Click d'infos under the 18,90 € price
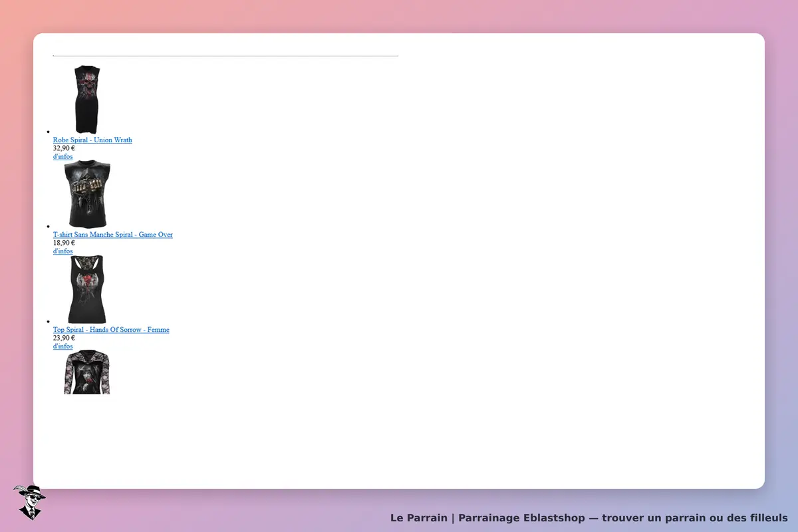The width and height of the screenshot is (798, 532). click(x=63, y=251)
